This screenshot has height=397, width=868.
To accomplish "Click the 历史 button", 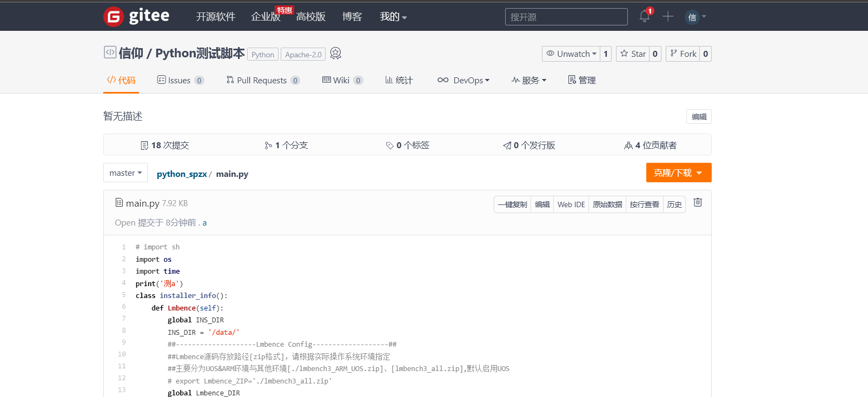I will click(x=674, y=204).
